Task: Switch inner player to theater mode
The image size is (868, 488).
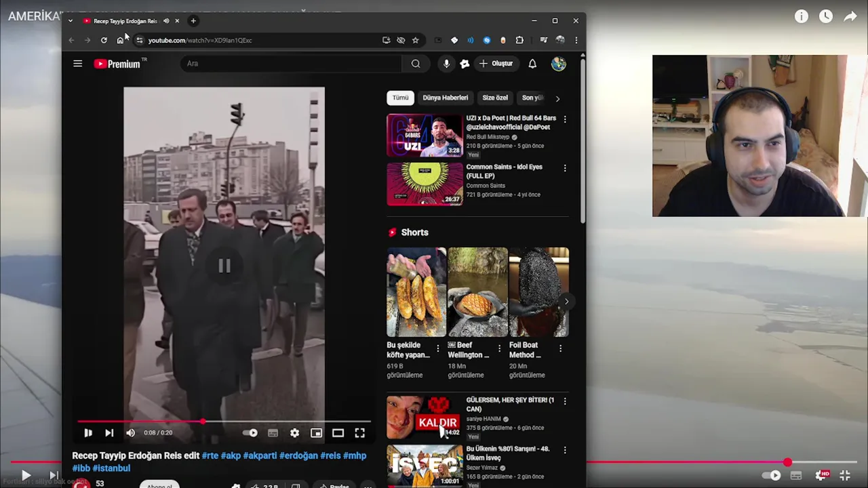Action: click(338, 432)
